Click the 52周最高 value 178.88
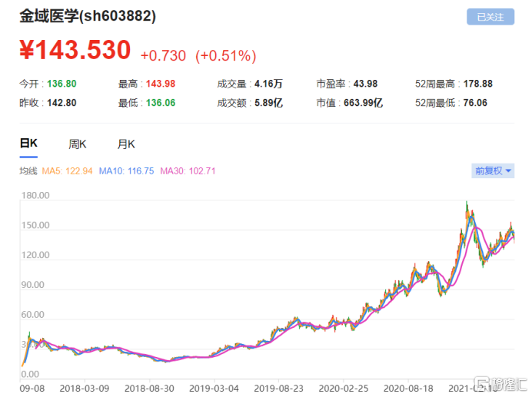532x397 pixels. [477, 84]
